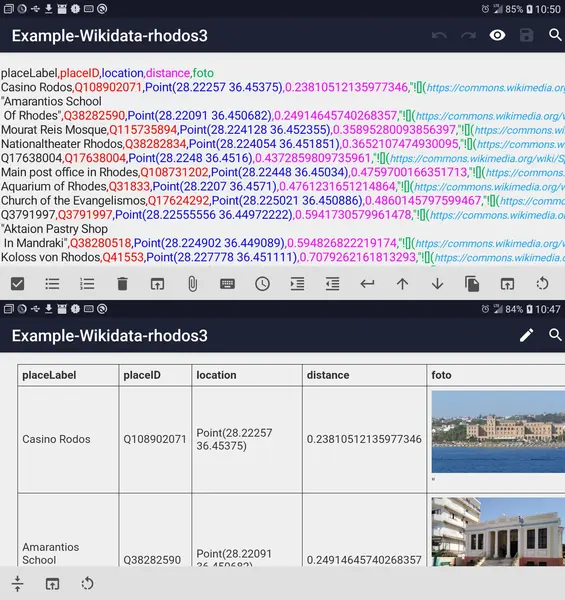Click the open-in-window icon left of the attachment paperclip

tap(157, 284)
